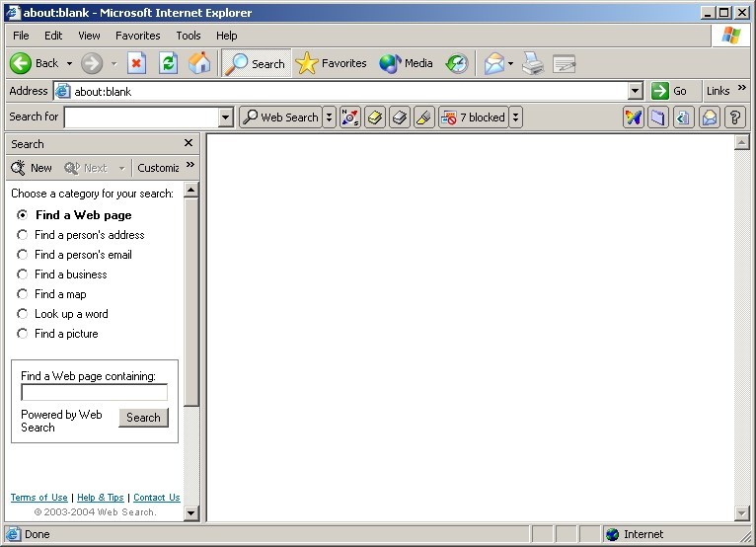This screenshot has height=547, width=756.
Task: Expand the Search for combo box dropdown
Action: [225, 117]
